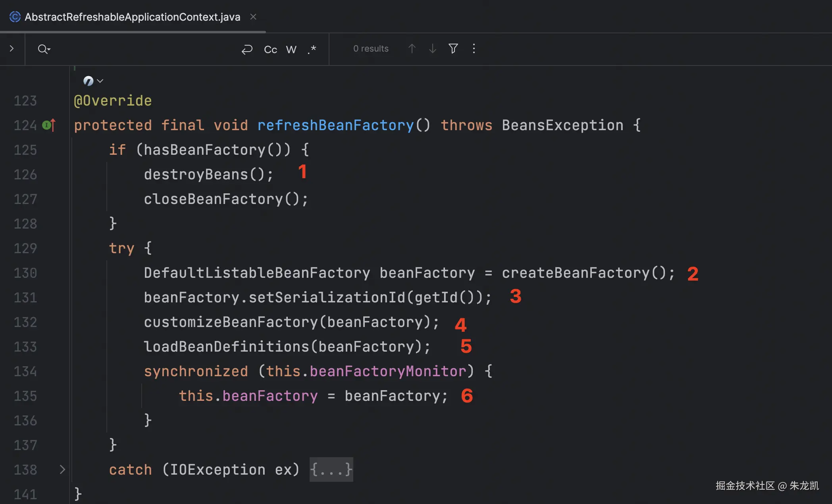Click the search history magnifier icon
The height and width of the screenshot is (504, 832).
[x=43, y=49]
